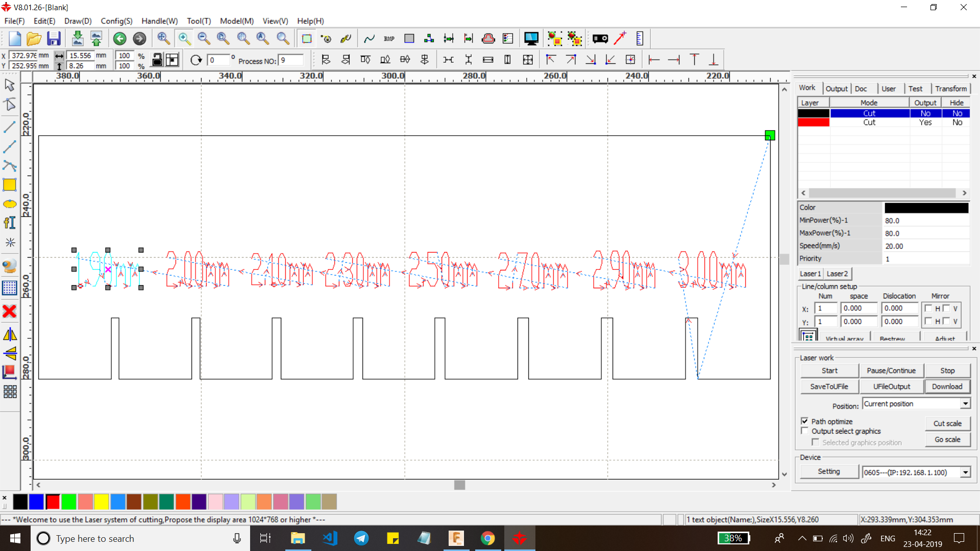The width and height of the screenshot is (980, 551).
Task: Open the Handle(W) menu
Action: pyautogui.click(x=159, y=21)
